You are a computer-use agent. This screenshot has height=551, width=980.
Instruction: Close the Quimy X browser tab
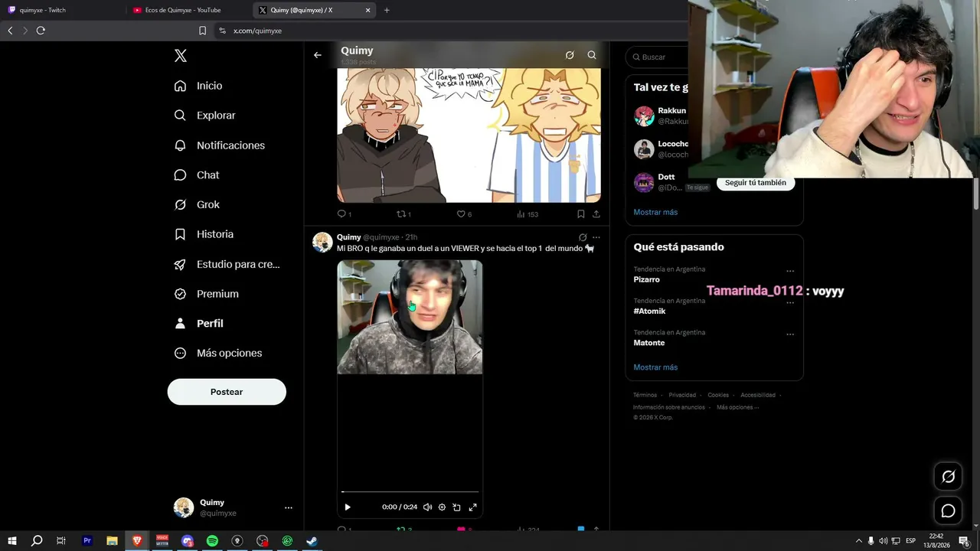[x=367, y=10]
